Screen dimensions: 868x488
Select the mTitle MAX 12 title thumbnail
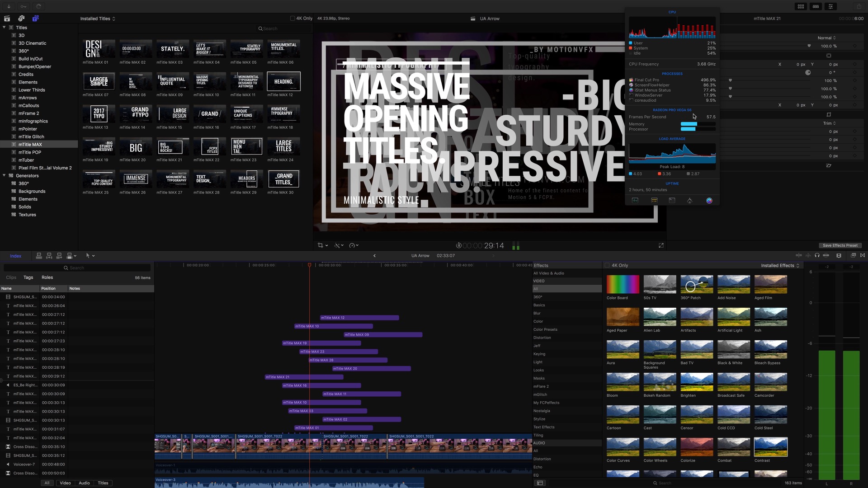click(x=283, y=82)
